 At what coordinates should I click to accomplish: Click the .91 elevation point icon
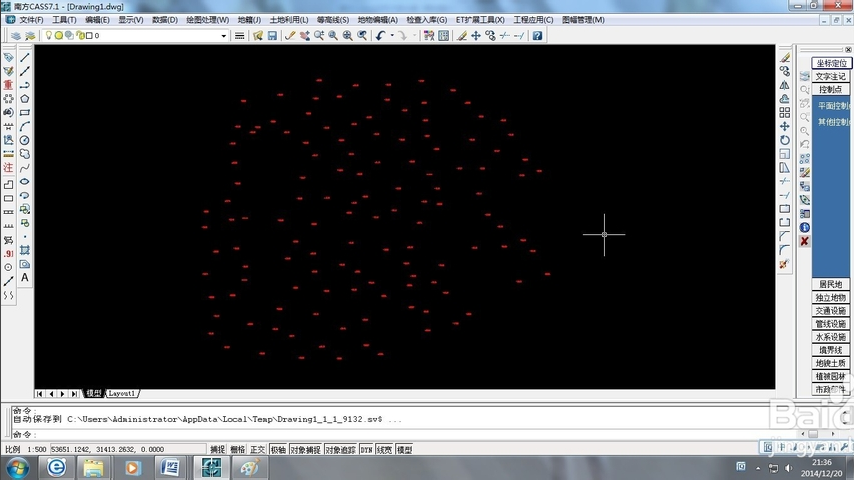click(x=8, y=254)
